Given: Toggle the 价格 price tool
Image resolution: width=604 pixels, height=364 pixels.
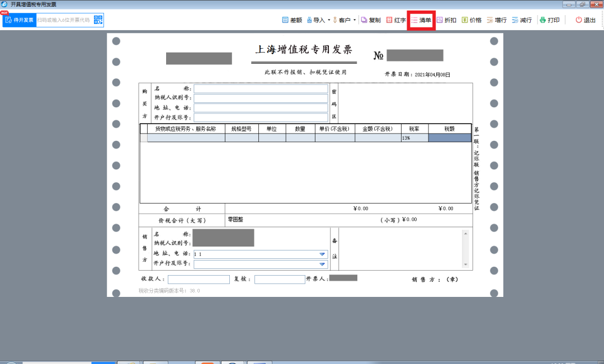Looking at the screenshot, I should click(471, 20).
